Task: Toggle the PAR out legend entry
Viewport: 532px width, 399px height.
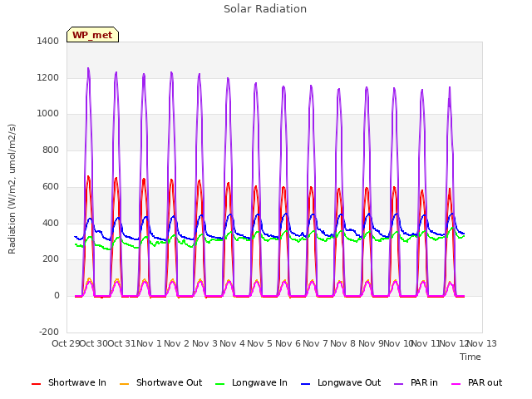Action: [x=476, y=383]
